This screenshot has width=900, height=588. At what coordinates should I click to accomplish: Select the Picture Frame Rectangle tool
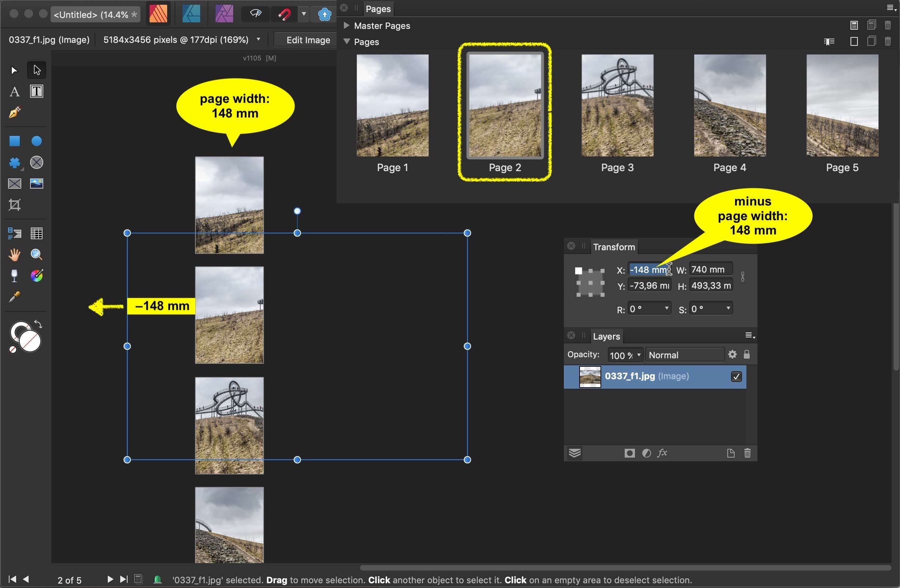[14, 184]
